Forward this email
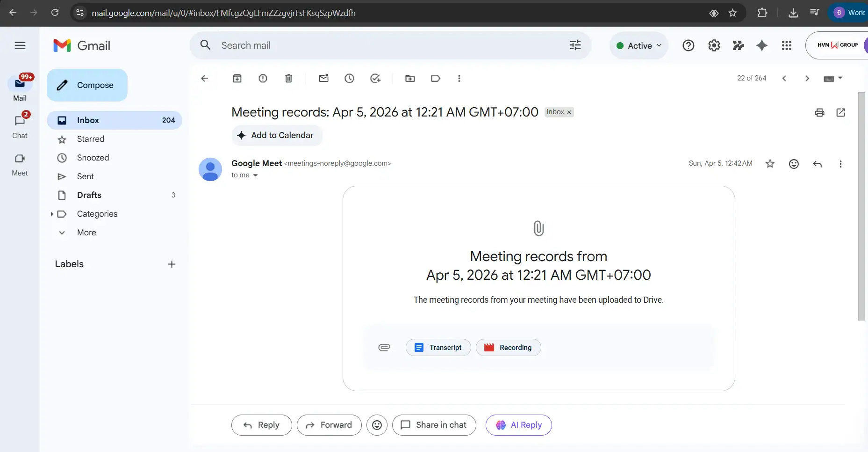This screenshot has width=868, height=452. pyautogui.click(x=329, y=425)
